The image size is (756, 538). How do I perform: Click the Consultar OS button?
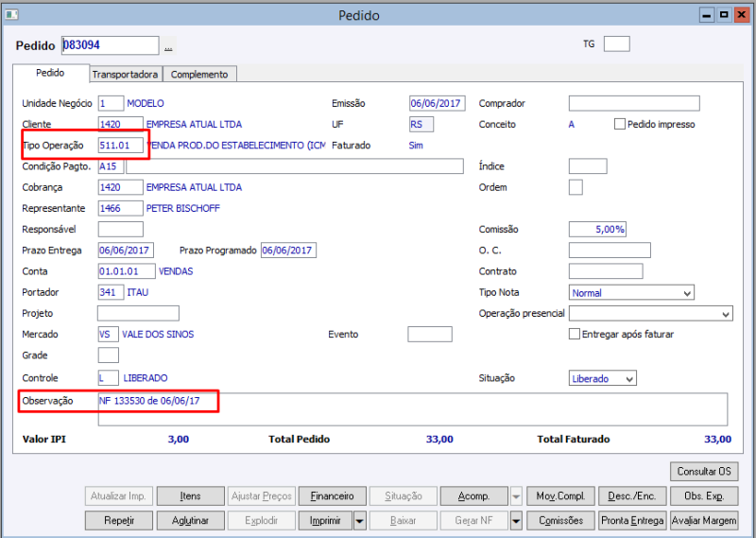[704, 472]
